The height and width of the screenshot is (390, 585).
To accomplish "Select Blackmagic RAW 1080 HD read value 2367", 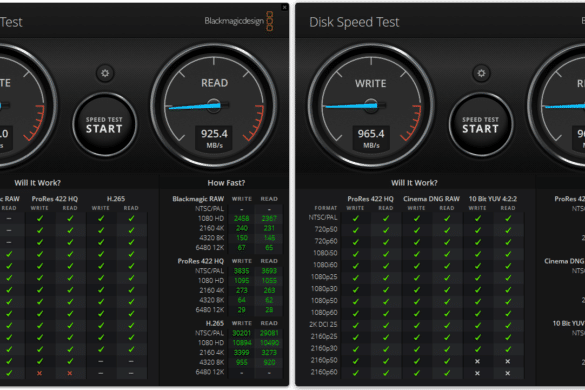I will click(x=269, y=218).
